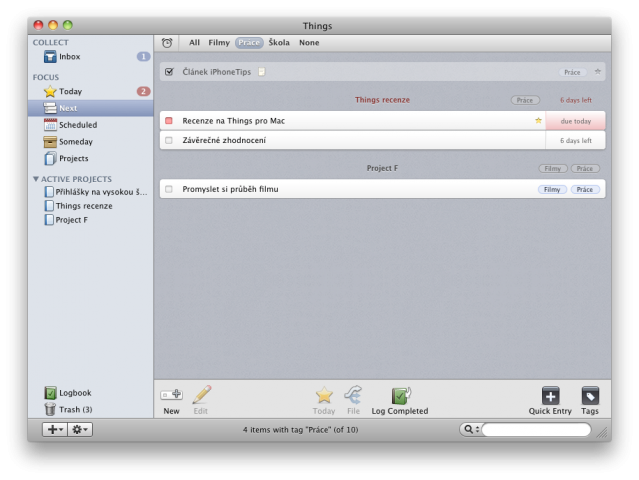This screenshot has width=639, height=480.
Task: Click the Project F heading in list
Action: click(x=382, y=168)
